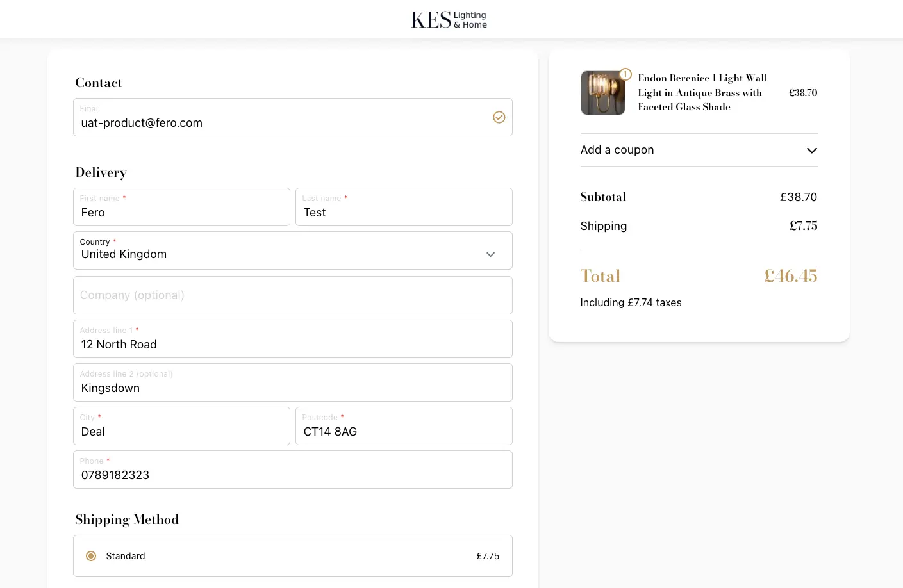Click the Standard shipping price £7.75

coord(488,556)
